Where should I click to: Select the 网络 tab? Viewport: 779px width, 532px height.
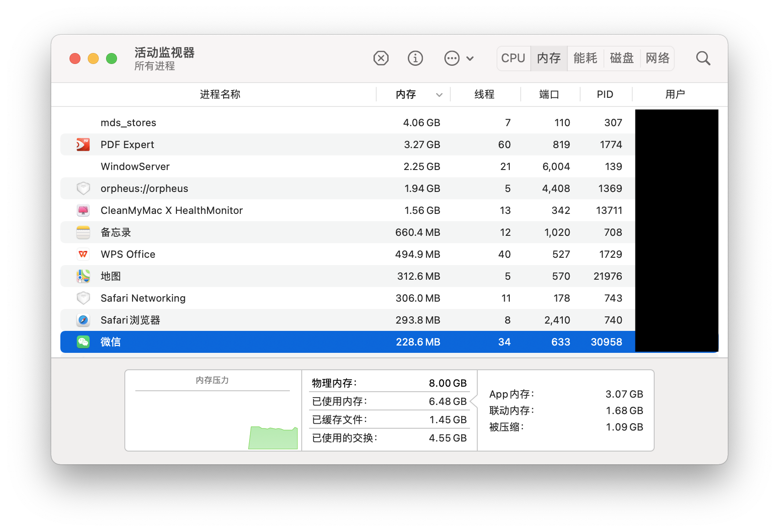[x=657, y=59]
